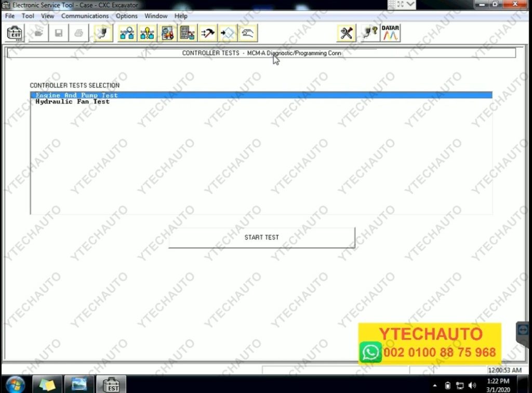Open the light bulb network diagnostics icon
The image size is (532, 393).
tap(147, 33)
